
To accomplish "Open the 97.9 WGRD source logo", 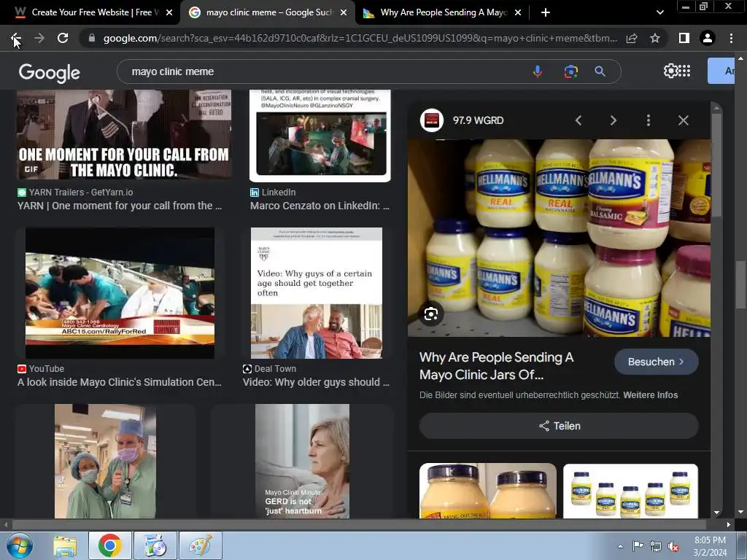I will click(x=432, y=120).
